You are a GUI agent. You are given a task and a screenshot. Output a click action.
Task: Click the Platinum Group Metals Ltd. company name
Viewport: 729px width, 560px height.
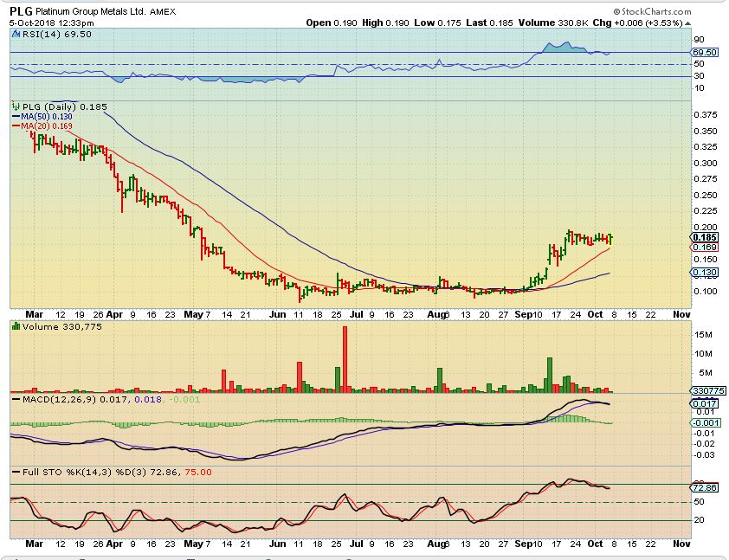pos(91,11)
